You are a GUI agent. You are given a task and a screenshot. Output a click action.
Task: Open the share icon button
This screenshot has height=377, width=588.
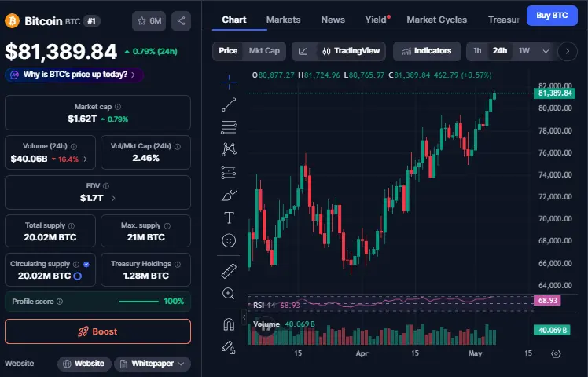pos(181,21)
